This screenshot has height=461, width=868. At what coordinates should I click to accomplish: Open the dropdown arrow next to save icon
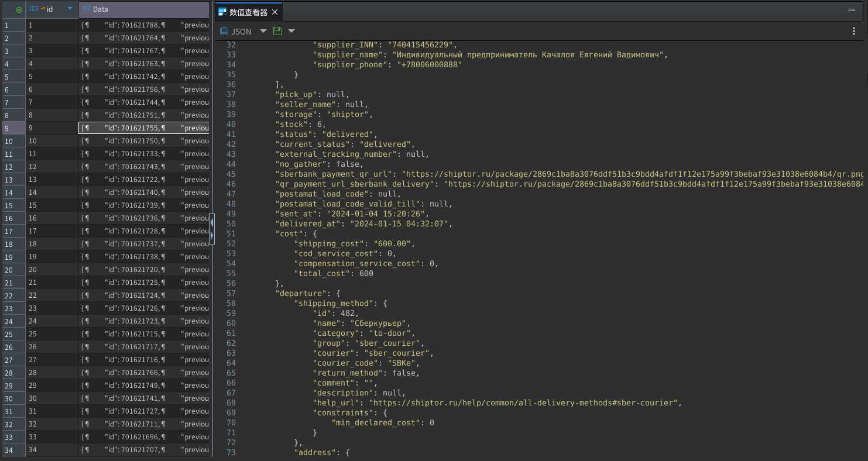coord(291,31)
